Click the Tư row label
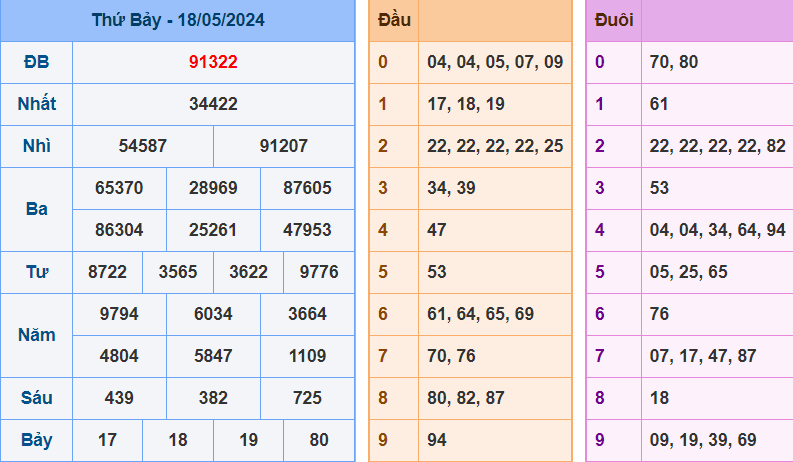The height and width of the screenshot is (462, 793). [x=36, y=272]
